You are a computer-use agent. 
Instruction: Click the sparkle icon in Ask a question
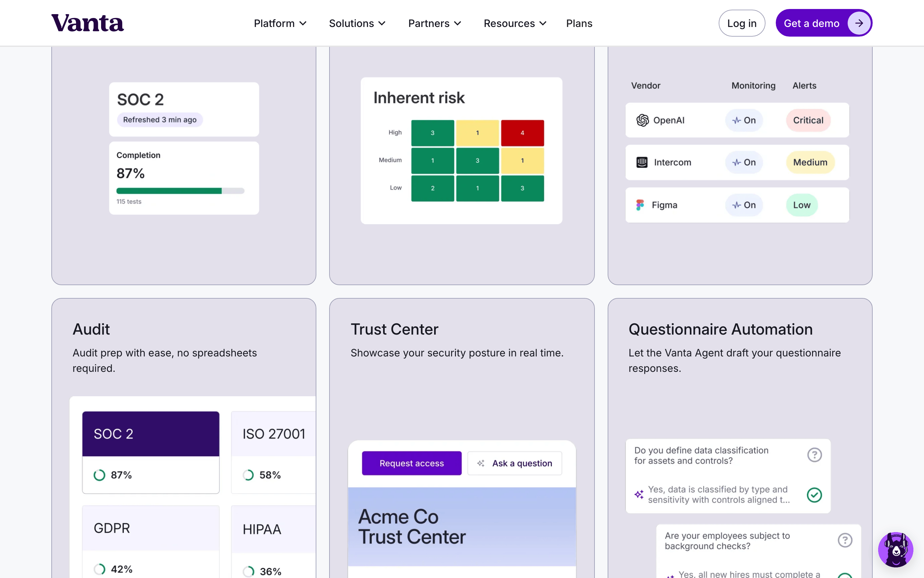(481, 463)
